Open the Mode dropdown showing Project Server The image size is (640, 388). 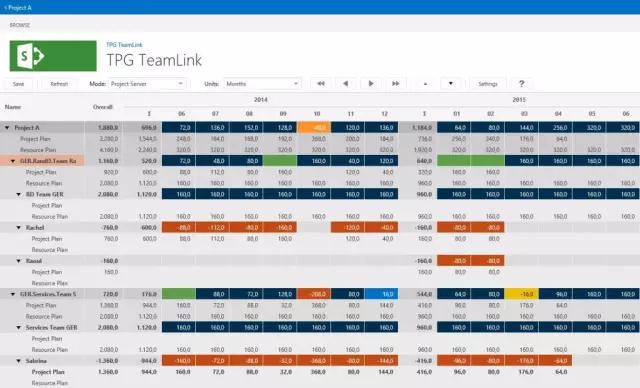147,84
